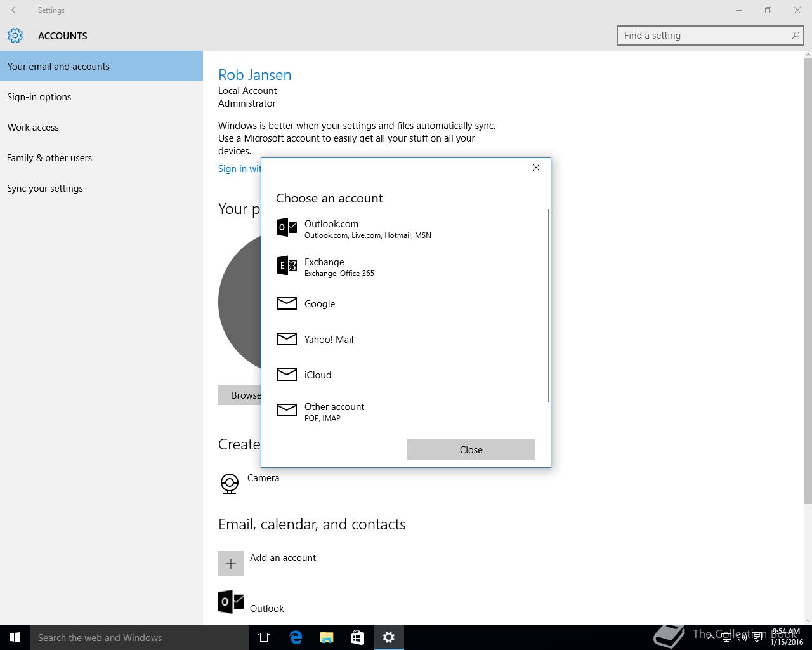The image size is (812, 650).
Task: Select Exchange account type
Action: pyautogui.click(x=405, y=267)
